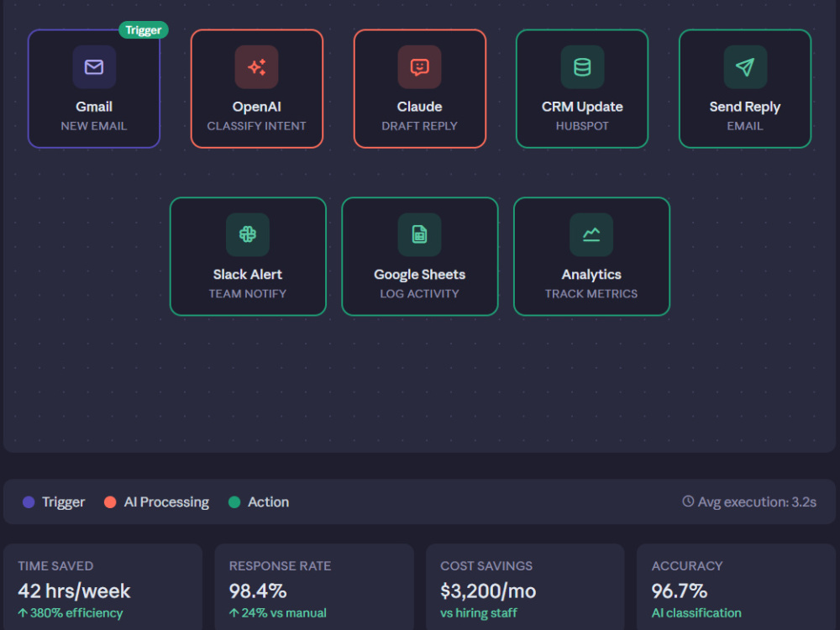Click the Trigger legend label

(63, 502)
